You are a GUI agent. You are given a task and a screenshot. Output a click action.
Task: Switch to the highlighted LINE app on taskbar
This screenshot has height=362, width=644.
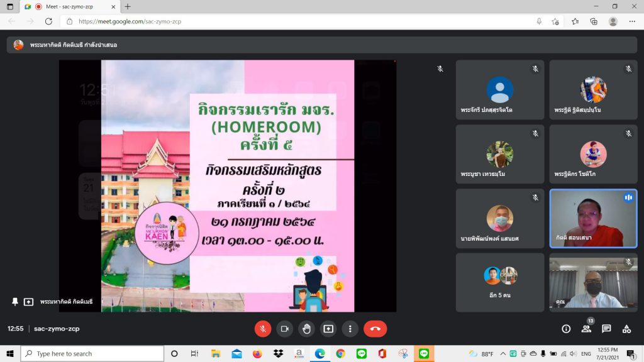click(x=424, y=353)
